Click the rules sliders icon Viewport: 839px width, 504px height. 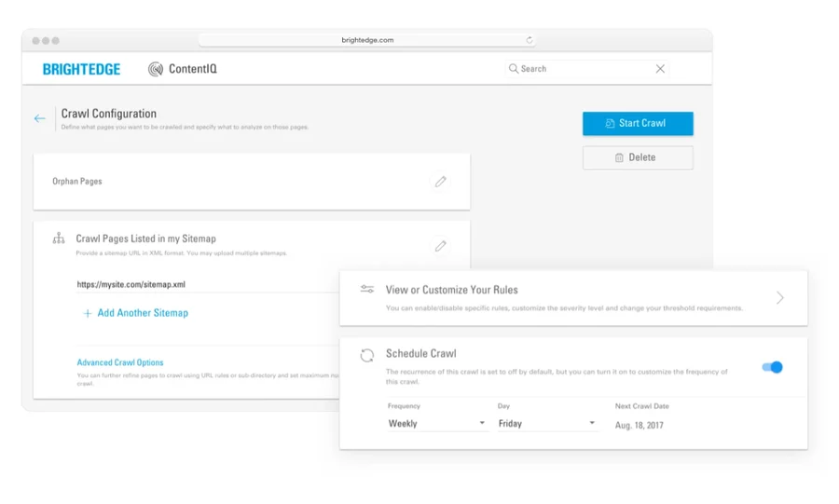pyautogui.click(x=367, y=289)
